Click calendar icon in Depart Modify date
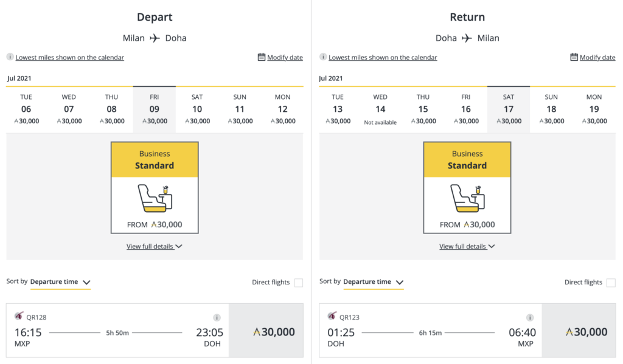Screen dimensions: 623x364 click(x=261, y=57)
